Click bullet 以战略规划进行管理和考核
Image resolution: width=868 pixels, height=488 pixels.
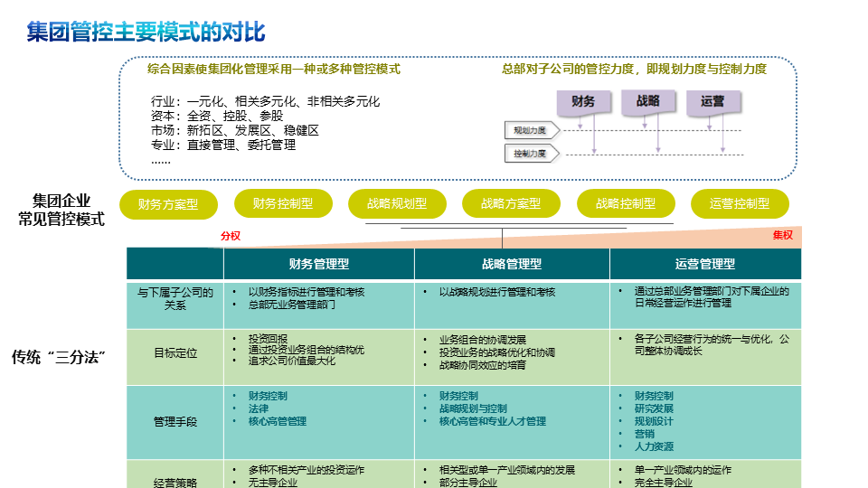tap(497, 292)
